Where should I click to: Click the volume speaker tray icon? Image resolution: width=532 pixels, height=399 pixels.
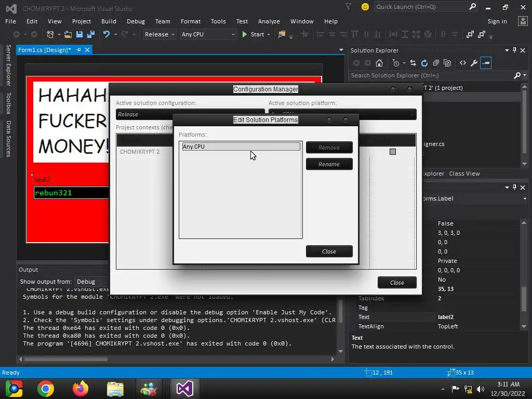(x=481, y=389)
